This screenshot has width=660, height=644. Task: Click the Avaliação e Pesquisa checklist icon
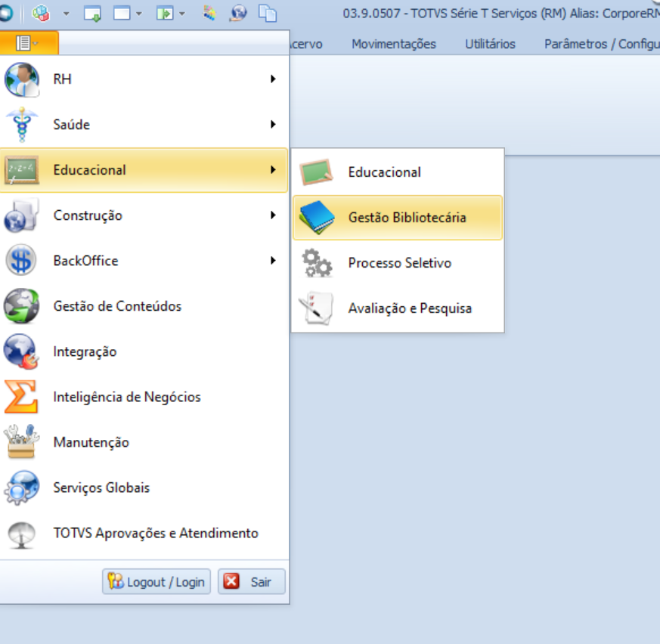317,308
